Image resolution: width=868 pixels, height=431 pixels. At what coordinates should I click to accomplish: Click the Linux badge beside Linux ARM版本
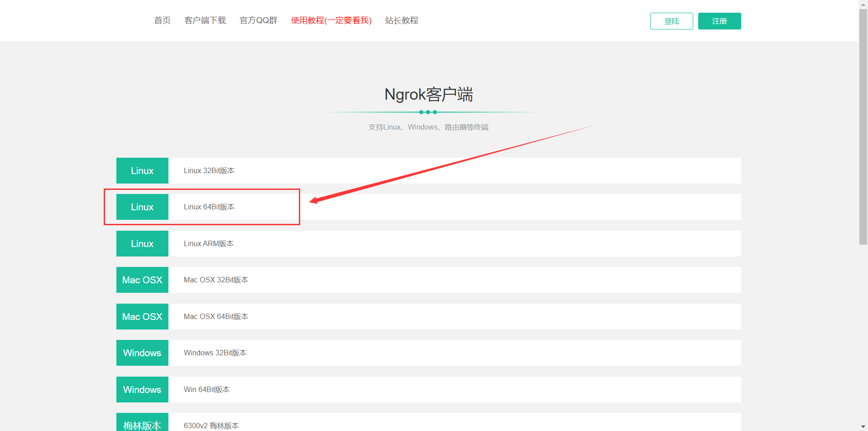[142, 243]
